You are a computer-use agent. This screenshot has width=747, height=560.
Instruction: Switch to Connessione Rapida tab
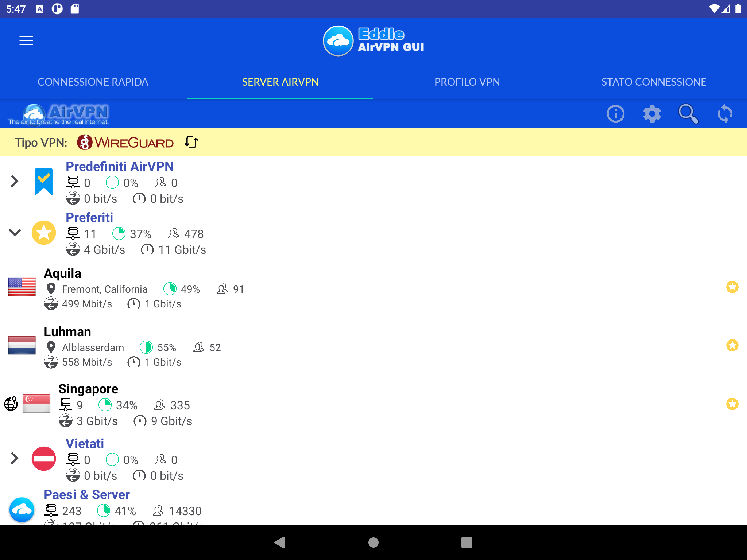click(93, 82)
